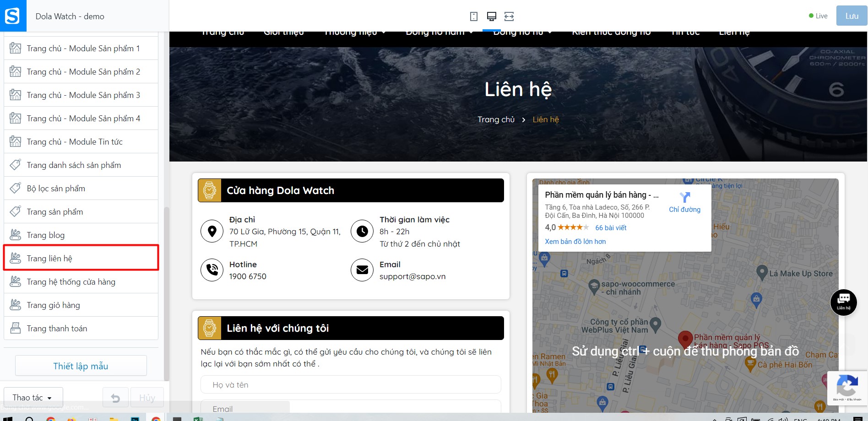Image resolution: width=868 pixels, height=421 pixels.
Task: Click the phone icon beside Hotline
Action: click(212, 270)
